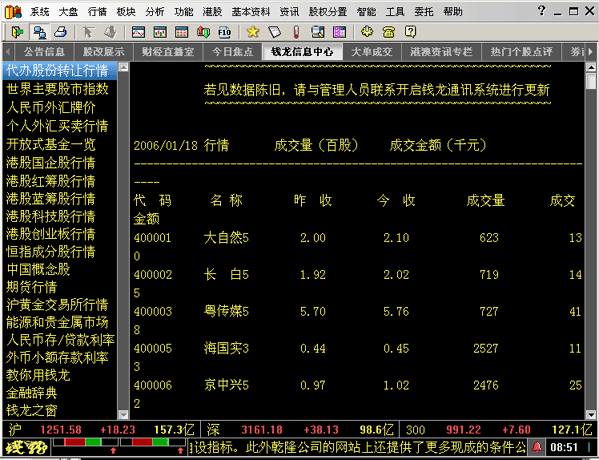Switch to the 今日焦点 tab
Image resolution: width=599 pixels, height=460 pixels.
pyautogui.click(x=233, y=52)
